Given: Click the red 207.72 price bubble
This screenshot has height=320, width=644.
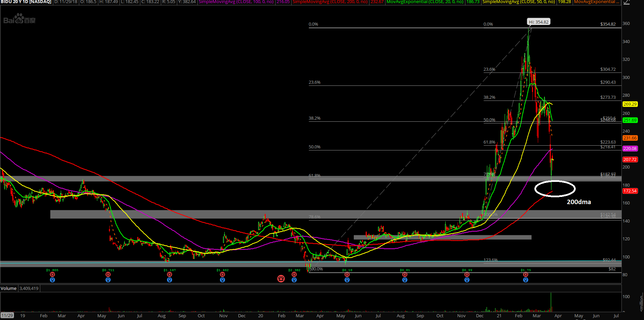Looking at the screenshot, I should 630,159.
